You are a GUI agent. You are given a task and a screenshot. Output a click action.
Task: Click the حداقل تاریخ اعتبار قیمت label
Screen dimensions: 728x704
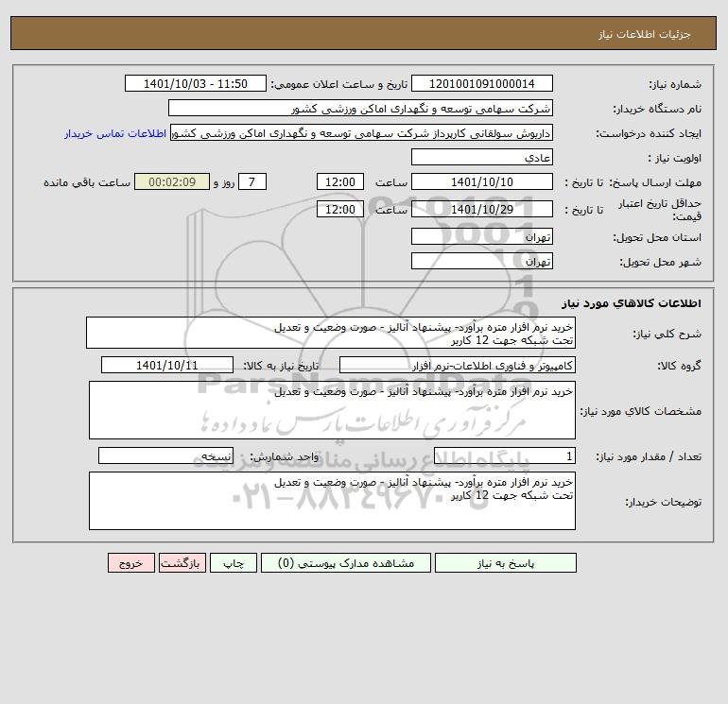(660, 210)
